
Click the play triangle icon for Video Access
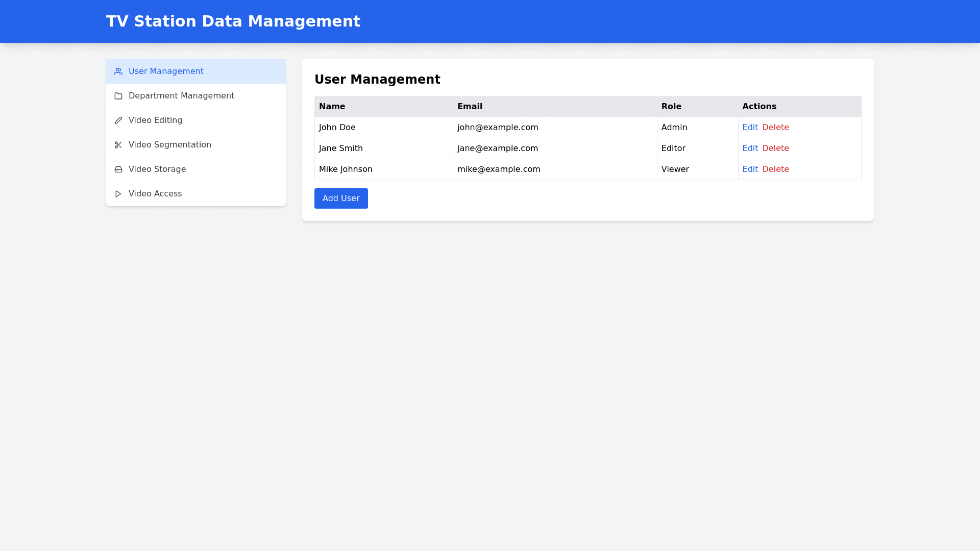[118, 194]
